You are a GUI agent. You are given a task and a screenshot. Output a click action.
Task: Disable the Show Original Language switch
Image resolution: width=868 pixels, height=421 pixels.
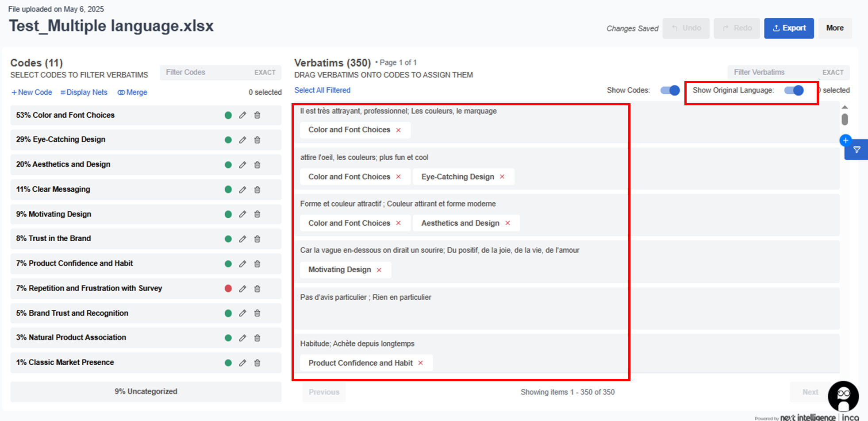(x=794, y=90)
